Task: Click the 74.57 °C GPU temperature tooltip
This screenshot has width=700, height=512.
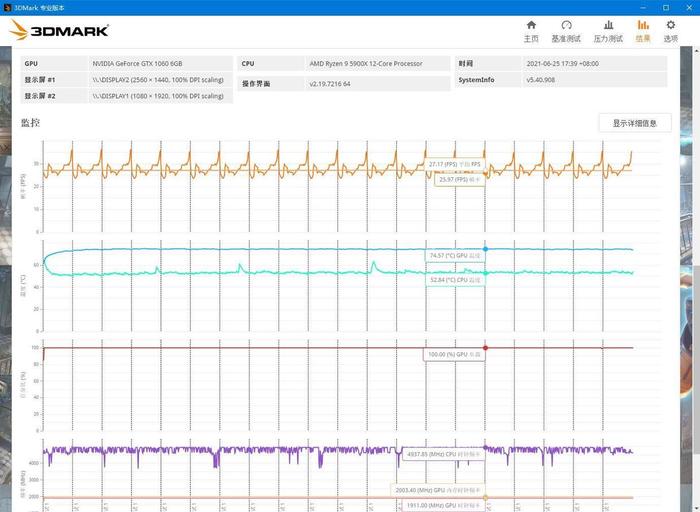Action: [x=454, y=256]
